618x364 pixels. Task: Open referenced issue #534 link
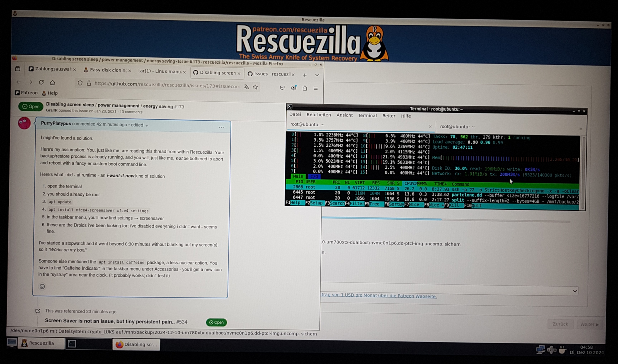click(x=116, y=321)
